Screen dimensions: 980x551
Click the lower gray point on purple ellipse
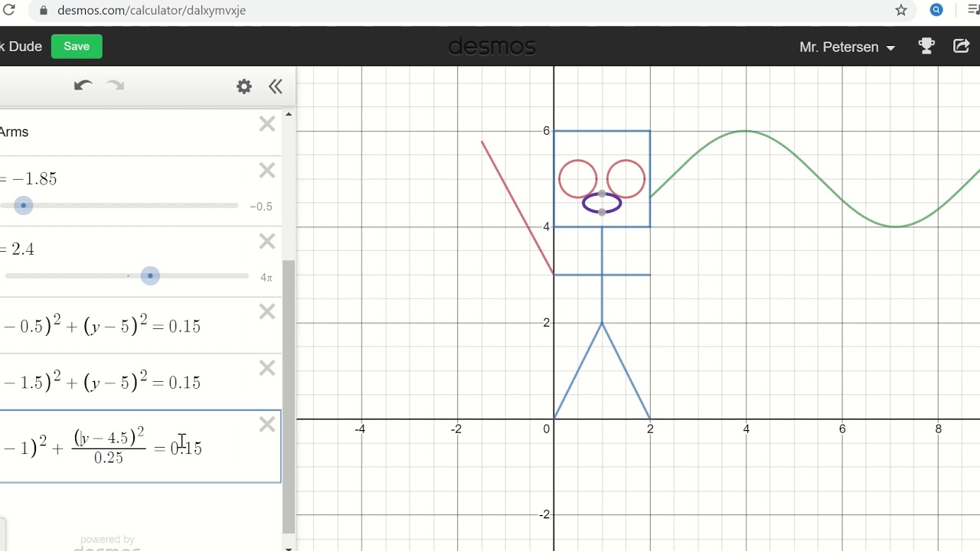[x=602, y=212]
